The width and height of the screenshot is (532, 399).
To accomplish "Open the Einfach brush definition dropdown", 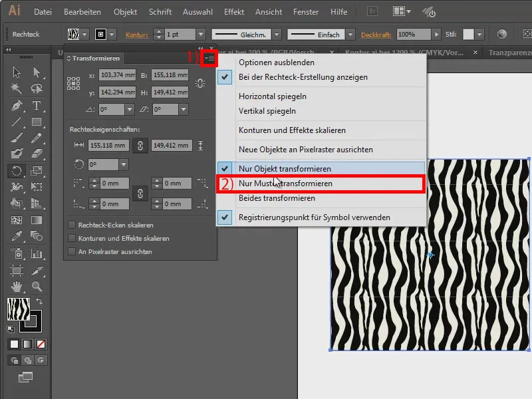I will [x=350, y=35].
